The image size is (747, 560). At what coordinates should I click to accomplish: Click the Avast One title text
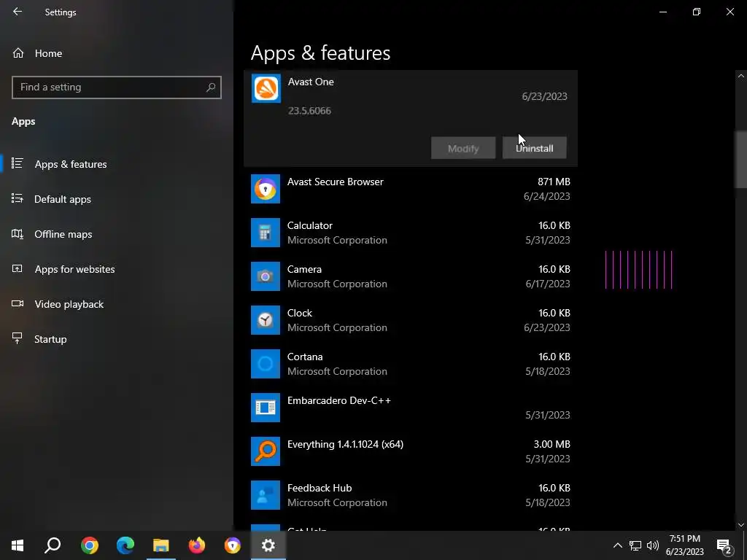tap(311, 82)
